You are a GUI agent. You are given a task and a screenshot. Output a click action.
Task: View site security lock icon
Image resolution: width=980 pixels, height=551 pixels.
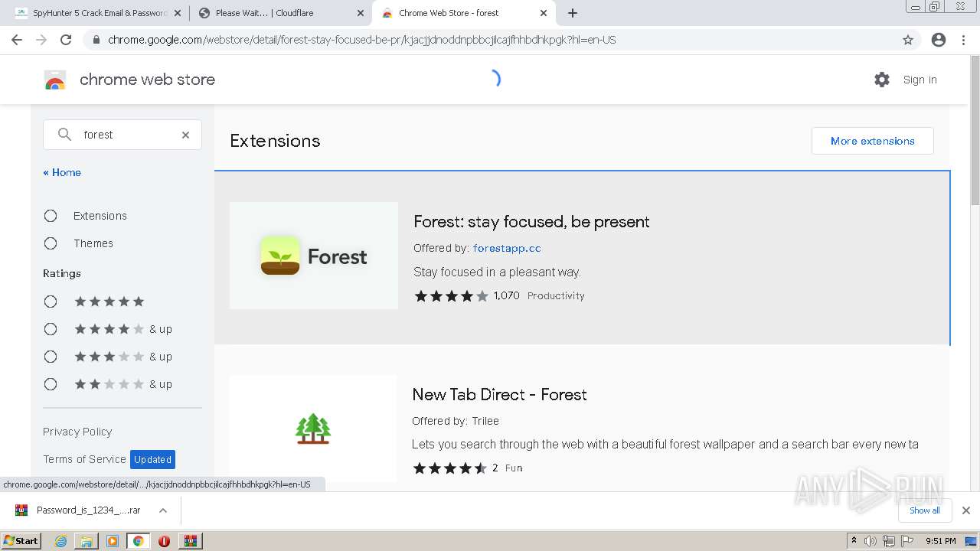coord(96,40)
